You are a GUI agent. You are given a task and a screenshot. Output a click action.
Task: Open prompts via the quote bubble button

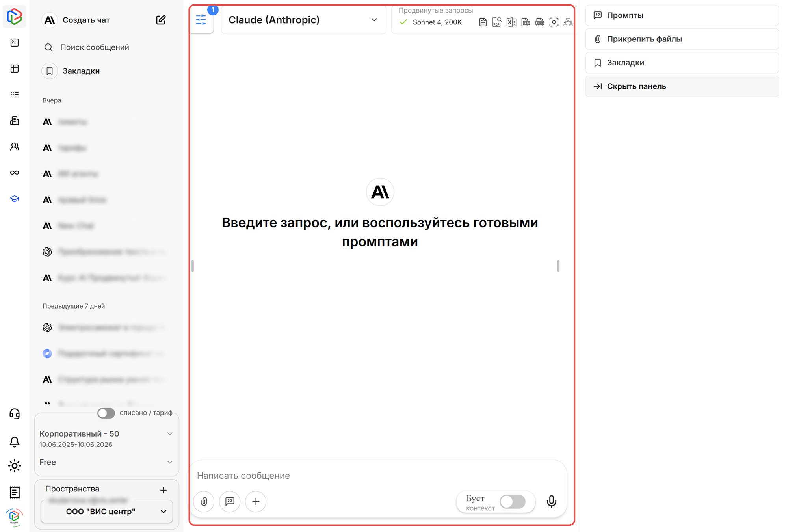pyautogui.click(x=230, y=501)
